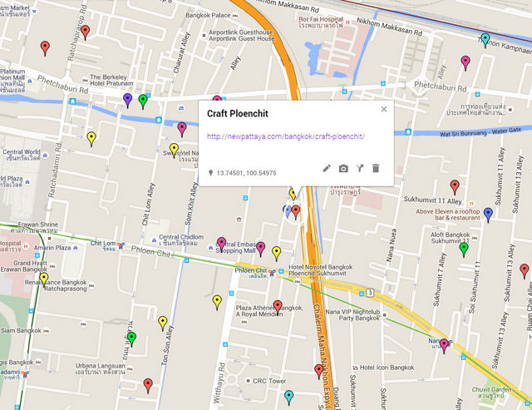Click the CRC Tower label
532x410 pixels.
269,381
